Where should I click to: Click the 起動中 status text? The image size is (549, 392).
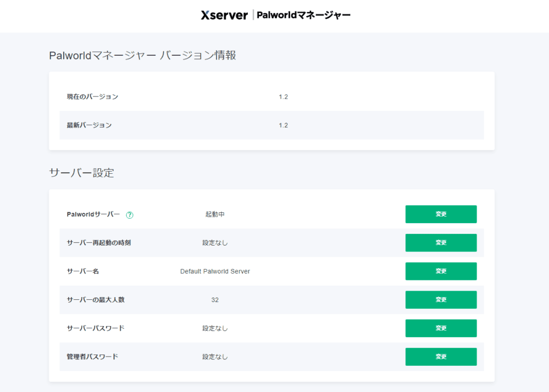[215, 214]
